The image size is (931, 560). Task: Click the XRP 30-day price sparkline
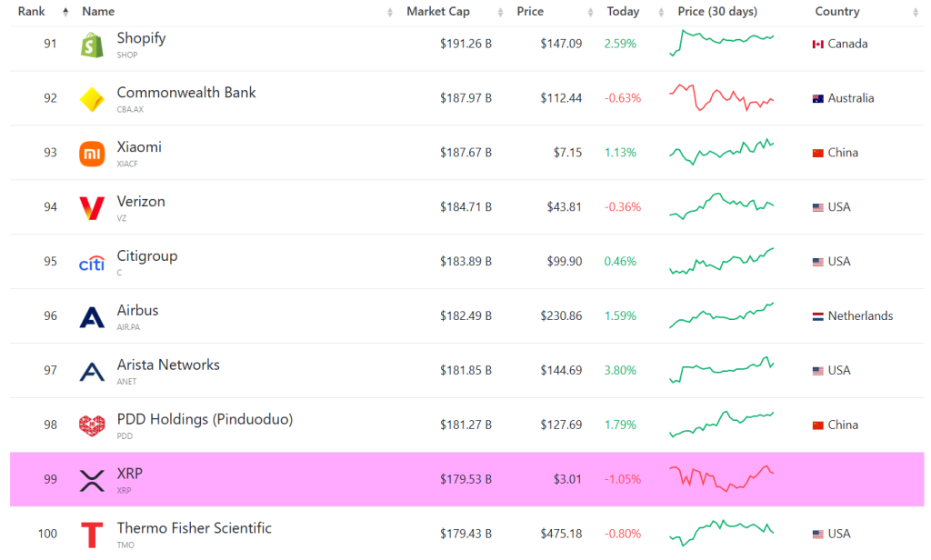click(x=722, y=478)
